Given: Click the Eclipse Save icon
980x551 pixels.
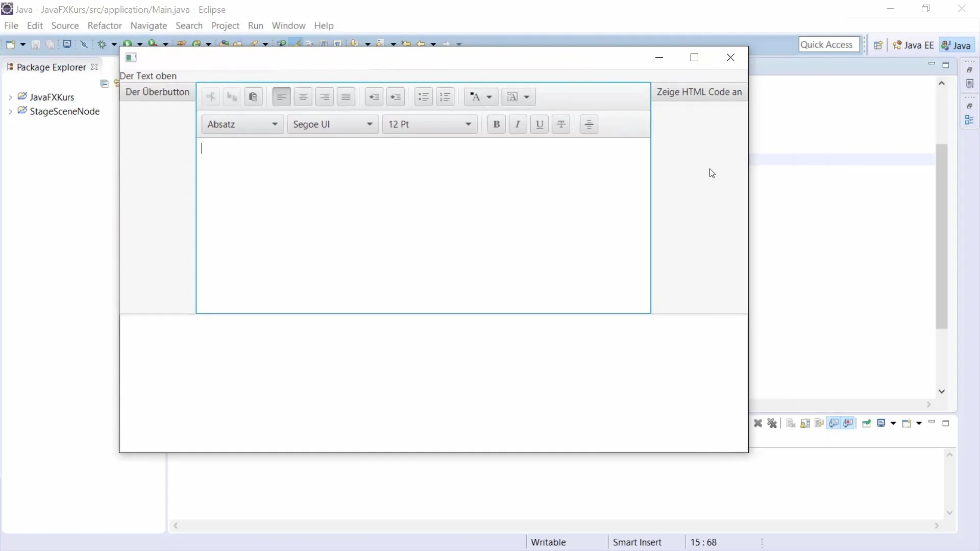Looking at the screenshot, I should coord(36,44).
